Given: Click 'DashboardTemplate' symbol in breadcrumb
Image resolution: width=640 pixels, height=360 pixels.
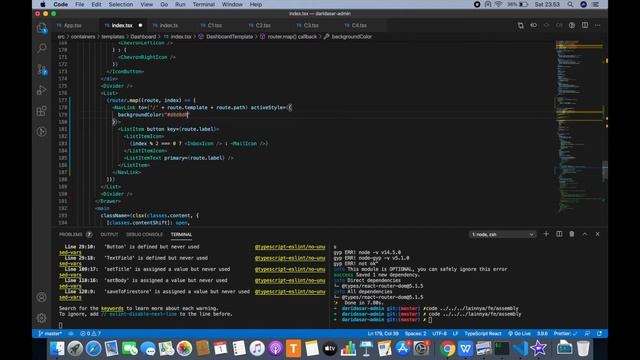Looking at the screenshot, I should (x=229, y=37).
